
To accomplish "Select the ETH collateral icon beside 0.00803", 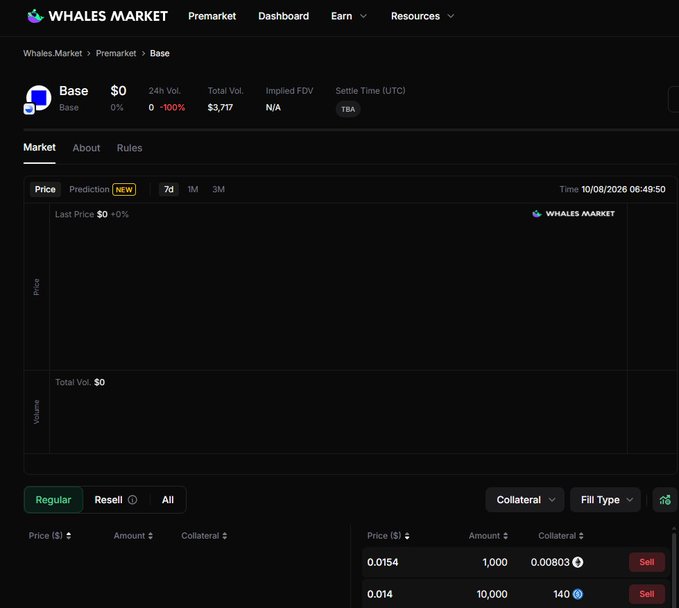I will coord(578,562).
